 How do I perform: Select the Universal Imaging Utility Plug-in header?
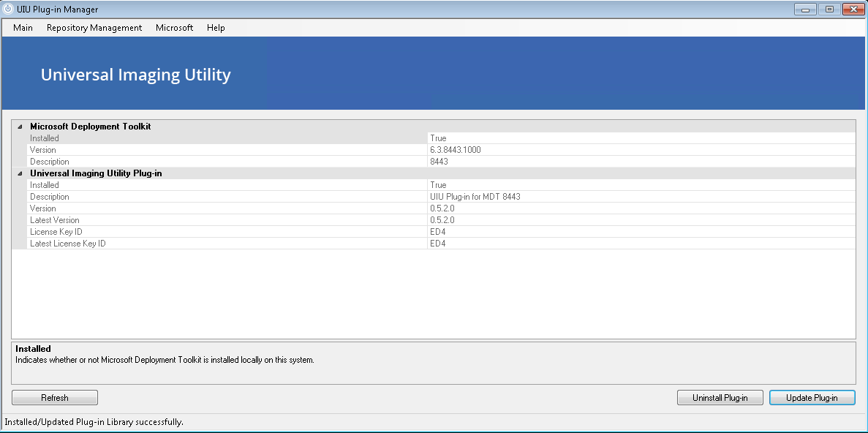point(434,173)
